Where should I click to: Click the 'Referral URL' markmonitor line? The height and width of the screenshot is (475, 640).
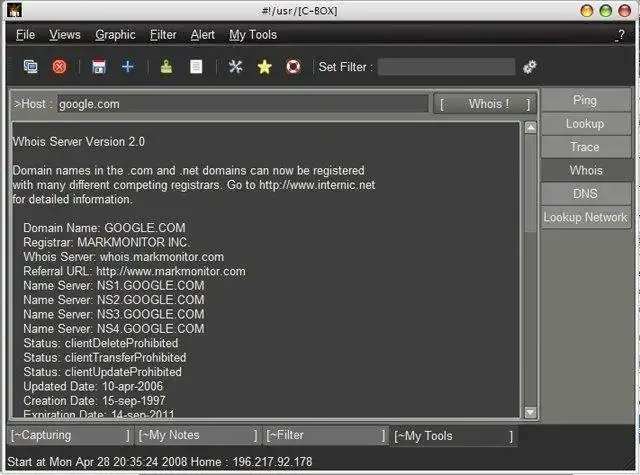pos(135,271)
